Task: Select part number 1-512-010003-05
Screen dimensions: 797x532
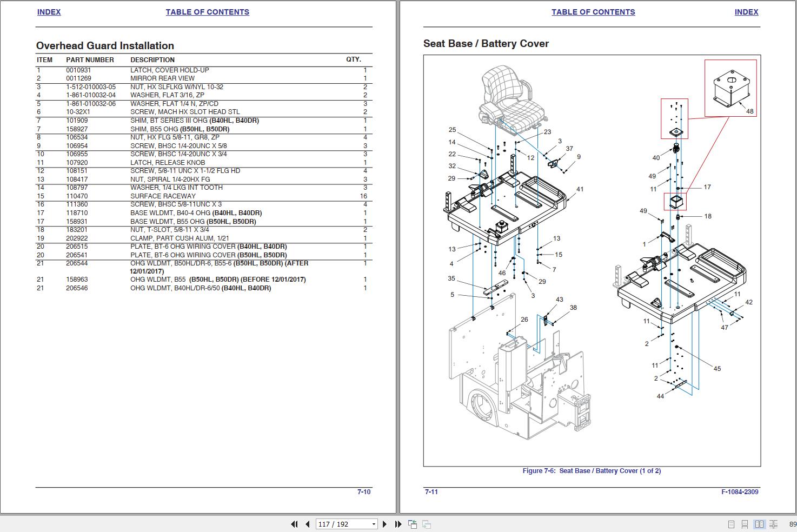Action: pyautogui.click(x=91, y=87)
